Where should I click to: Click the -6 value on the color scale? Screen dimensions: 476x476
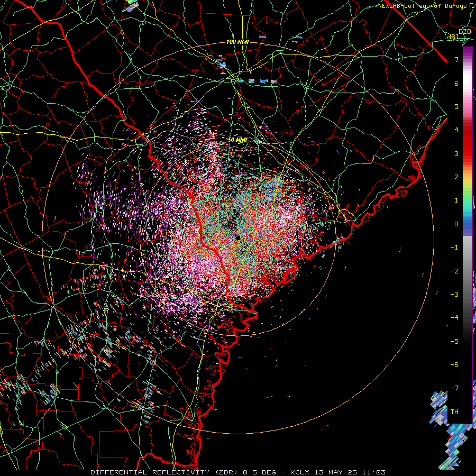pyautogui.click(x=454, y=364)
